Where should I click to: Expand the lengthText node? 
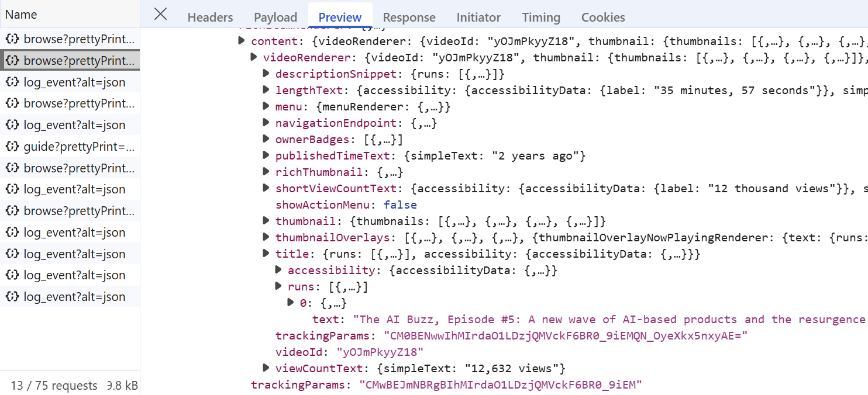pyautogui.click(x=266, y=91)
